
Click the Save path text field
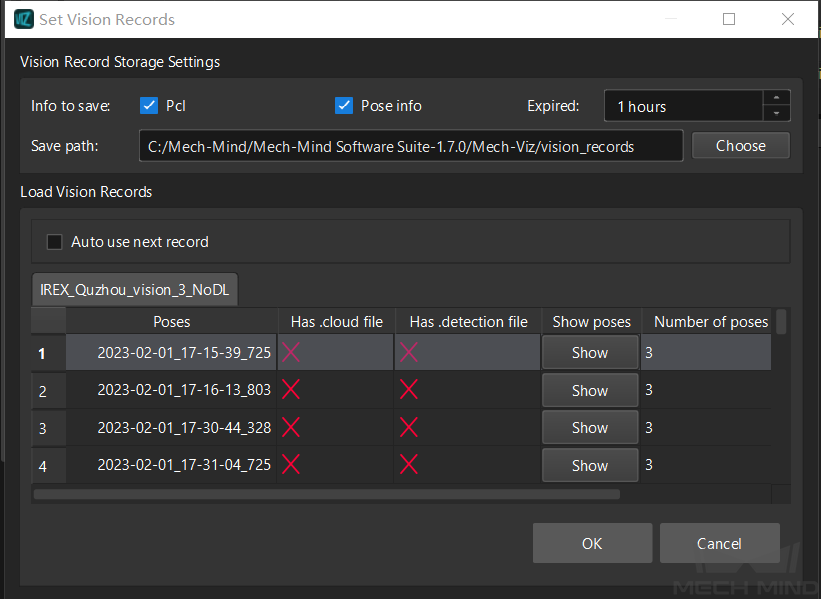point(411,146)
